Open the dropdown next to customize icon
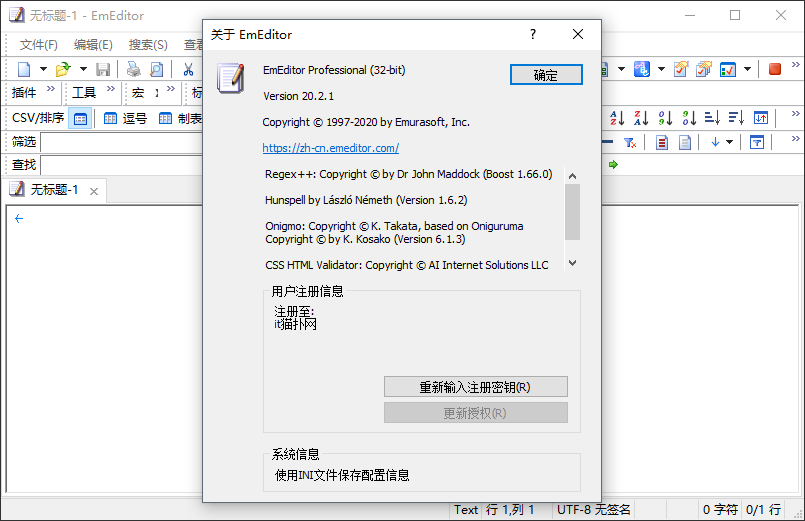 coord(748,69)
